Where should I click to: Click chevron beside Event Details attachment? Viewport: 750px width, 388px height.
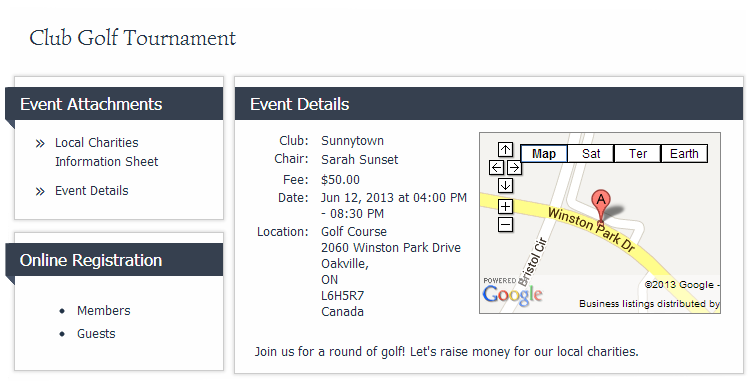(40, 192)
